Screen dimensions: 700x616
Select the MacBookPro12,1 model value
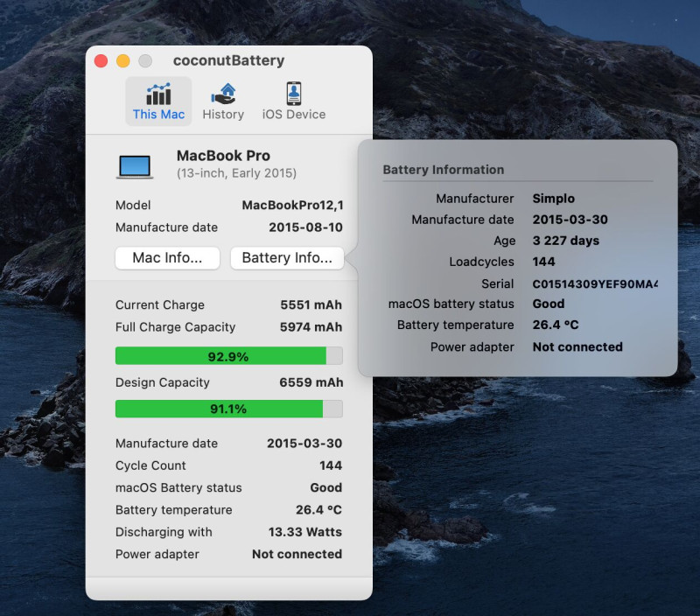(293, 206)
